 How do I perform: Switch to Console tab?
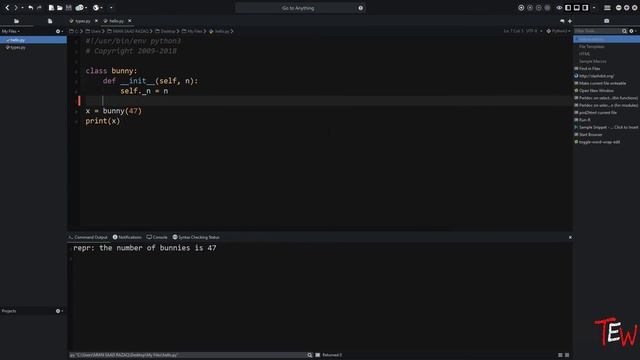click(157, 237)
